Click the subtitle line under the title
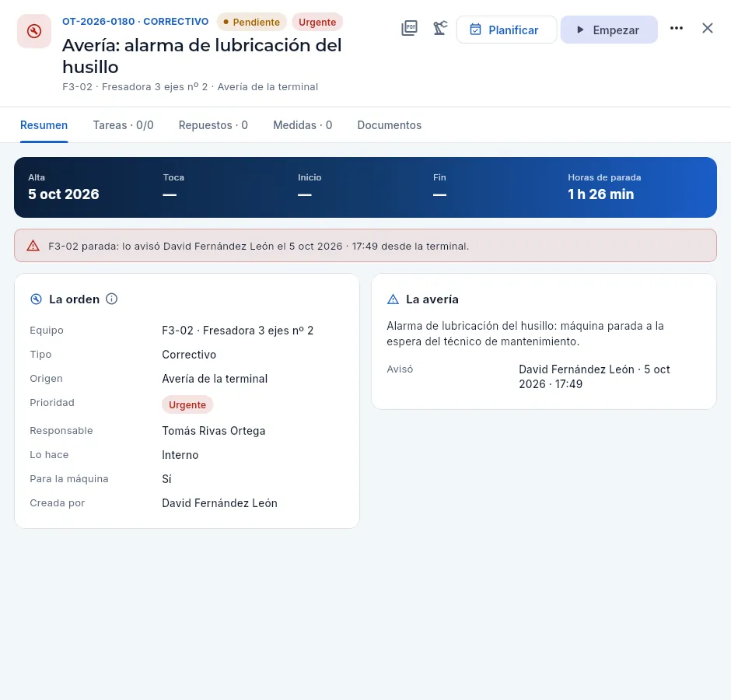731x700 pixels. 191,87
